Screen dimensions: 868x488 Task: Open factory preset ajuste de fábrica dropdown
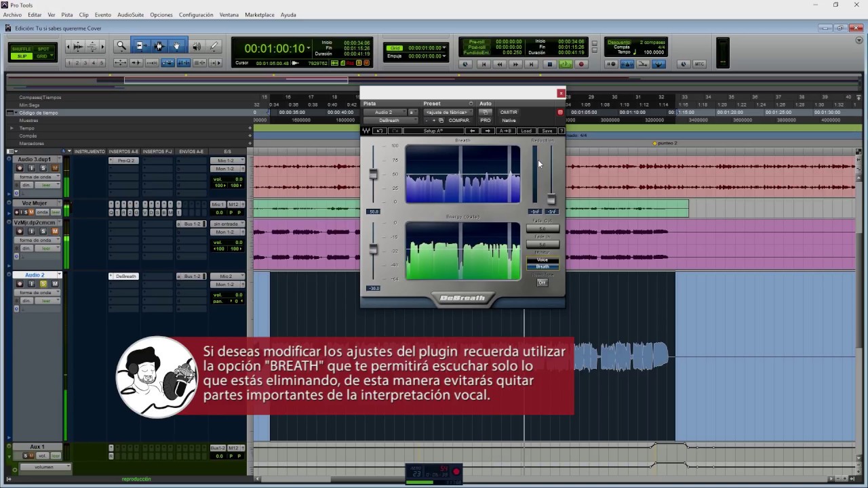point(448,113)
